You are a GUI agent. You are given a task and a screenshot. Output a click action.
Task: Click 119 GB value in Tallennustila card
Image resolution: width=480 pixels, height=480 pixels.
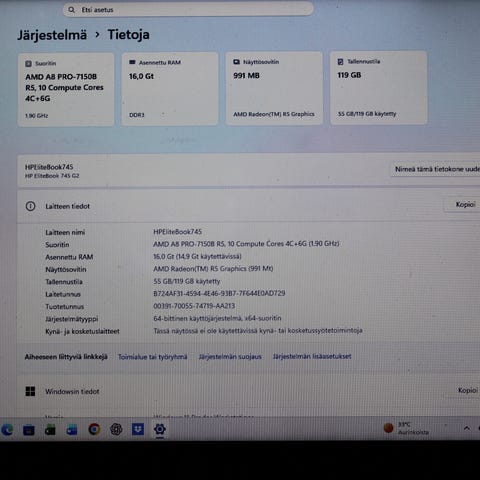pyautogui.click(x=349, y=75)
